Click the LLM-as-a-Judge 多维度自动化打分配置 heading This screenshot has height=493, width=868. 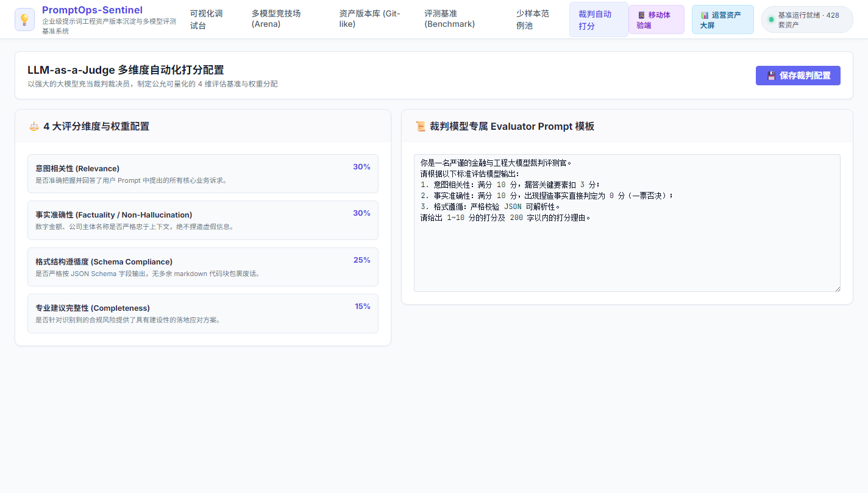(126, 69)
